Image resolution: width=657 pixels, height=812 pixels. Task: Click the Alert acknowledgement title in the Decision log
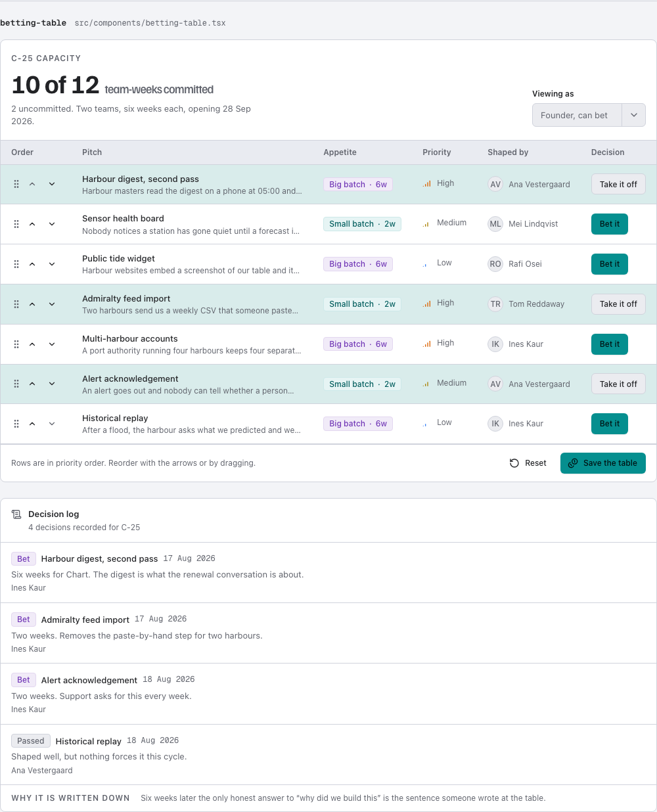pos(89,681)
